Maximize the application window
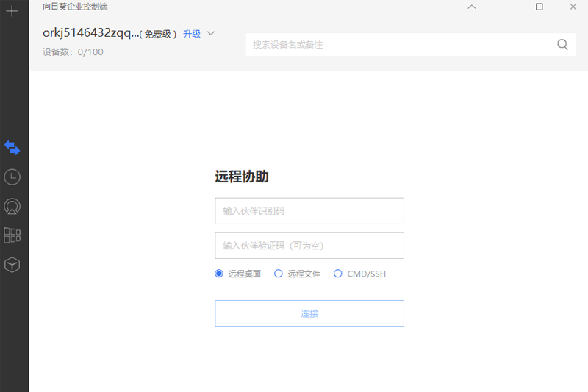This screenshot has height=392, width=588. coord(539,7)
